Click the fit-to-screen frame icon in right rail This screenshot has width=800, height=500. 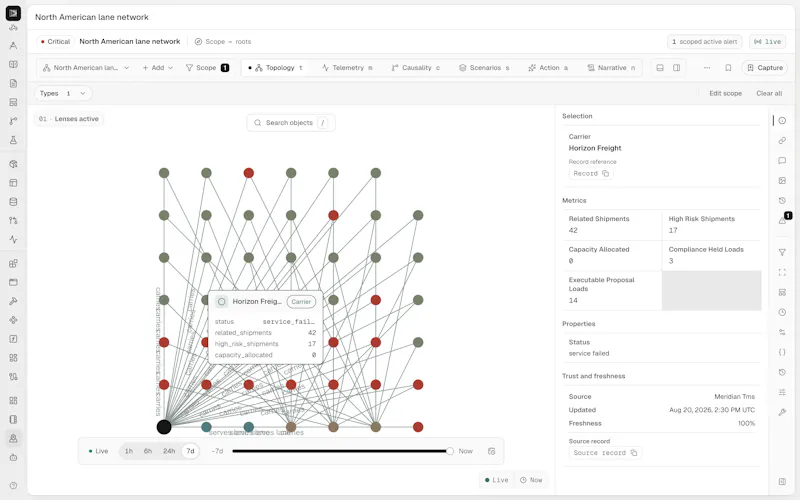(782, 272)
